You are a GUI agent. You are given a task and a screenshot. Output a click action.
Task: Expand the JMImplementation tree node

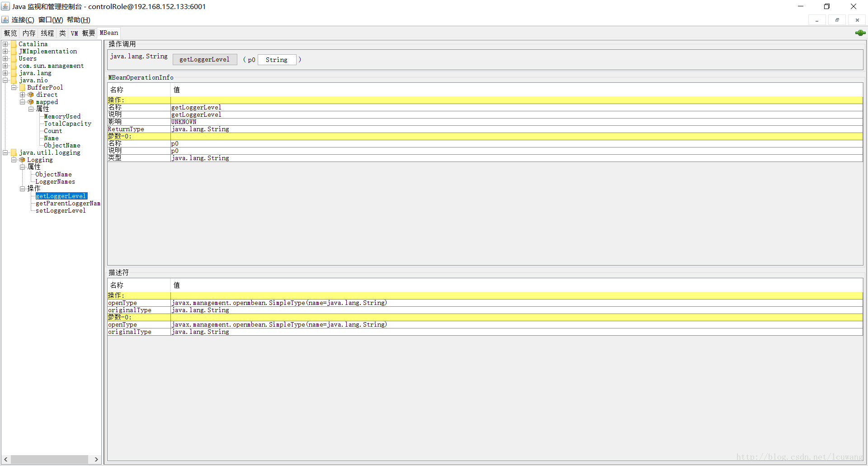point(5,51)
